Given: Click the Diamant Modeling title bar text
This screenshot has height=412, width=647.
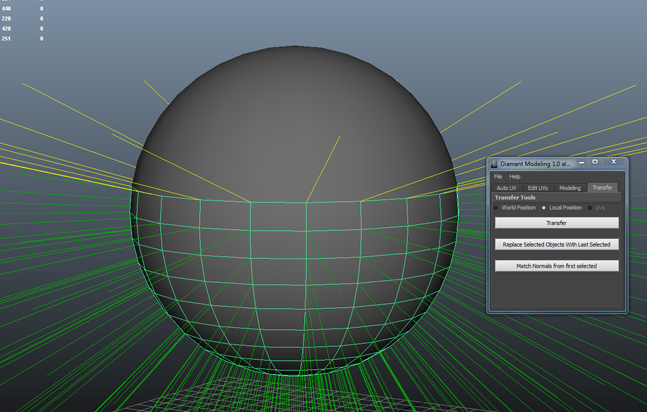Looking at the screenshot, I should pos(536,163).
